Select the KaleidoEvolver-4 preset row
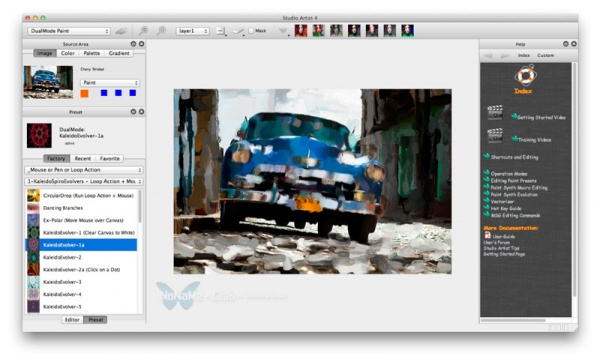 pos(81,294)
